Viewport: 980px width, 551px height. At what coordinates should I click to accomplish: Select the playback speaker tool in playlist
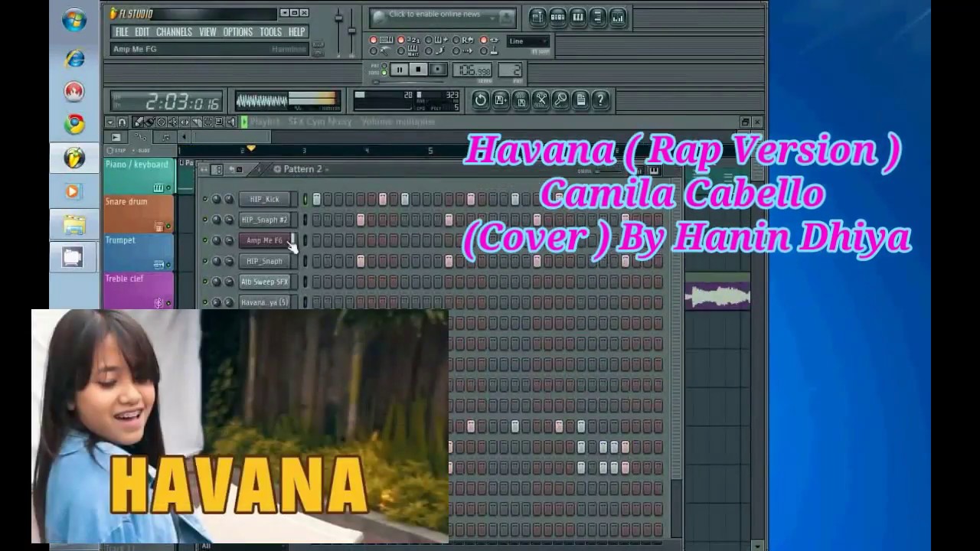click(x=230, y=122)
